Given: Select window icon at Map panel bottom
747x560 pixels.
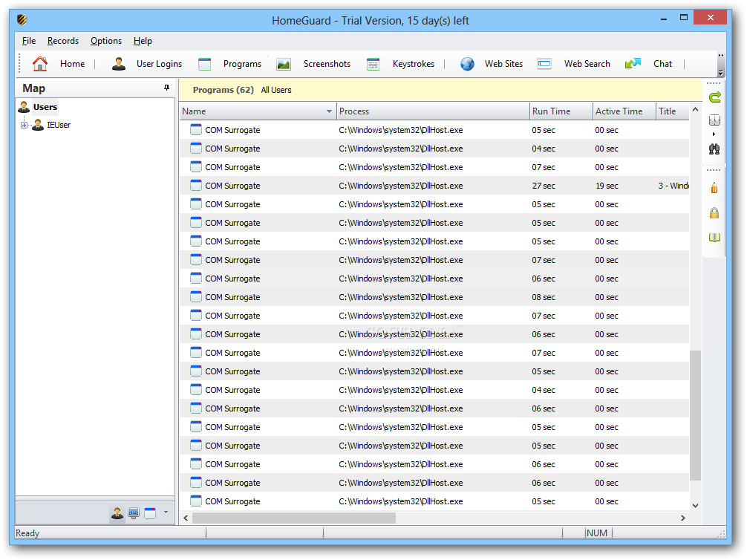Looking at the screenshot, I should (150, 513).
